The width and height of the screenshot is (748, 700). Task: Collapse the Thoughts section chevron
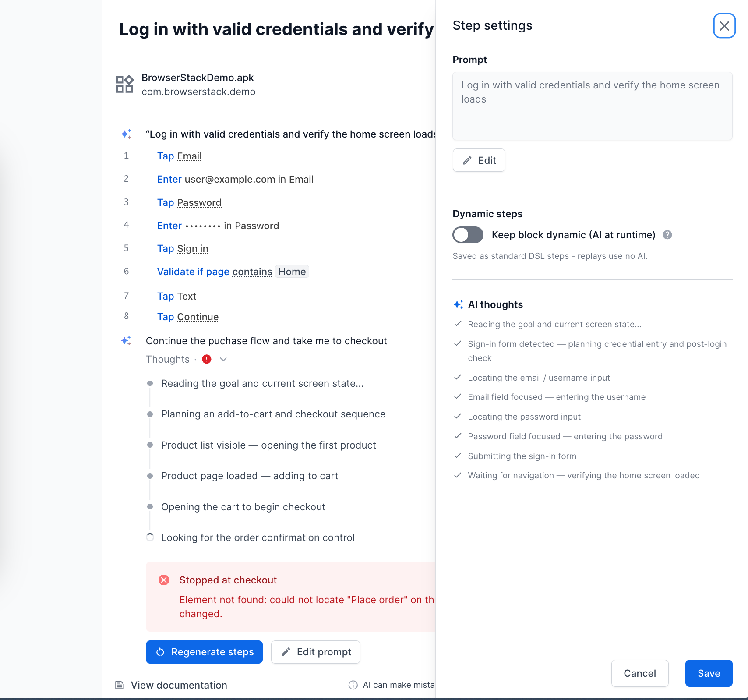pos(223,359)
